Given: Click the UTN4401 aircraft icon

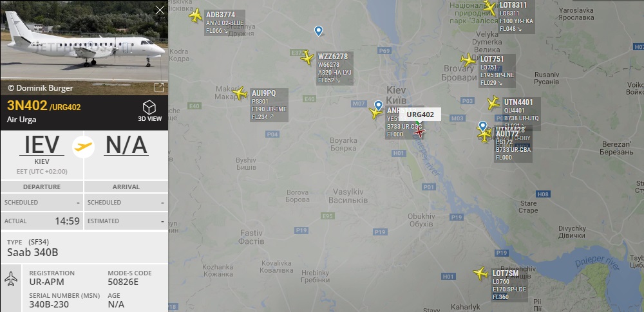Looking at the screenshot, I should [493, 103].
